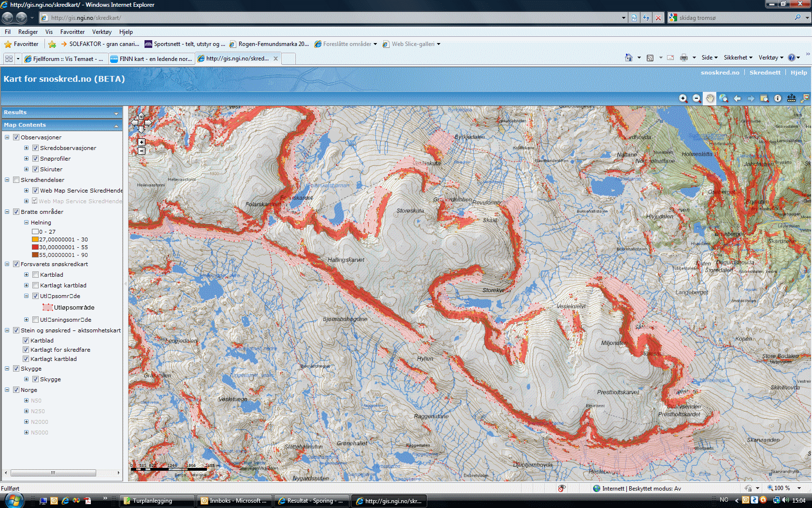This screenshot has height=508, width=812.
Task: Click the browser address bar
Action: click(x=333, y=18)
